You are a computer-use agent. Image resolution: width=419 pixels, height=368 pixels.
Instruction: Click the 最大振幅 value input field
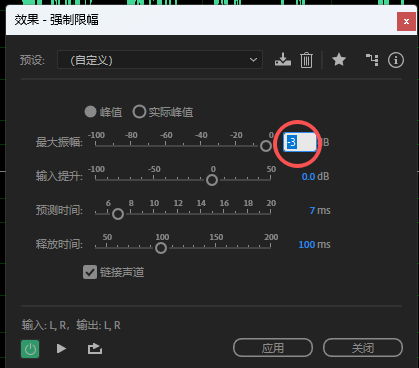[300, 142]
